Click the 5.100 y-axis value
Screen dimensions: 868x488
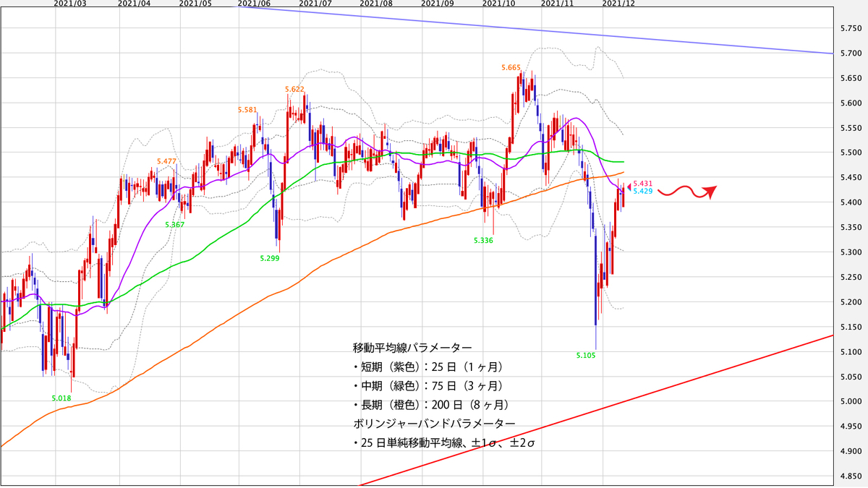coord(849,351)
